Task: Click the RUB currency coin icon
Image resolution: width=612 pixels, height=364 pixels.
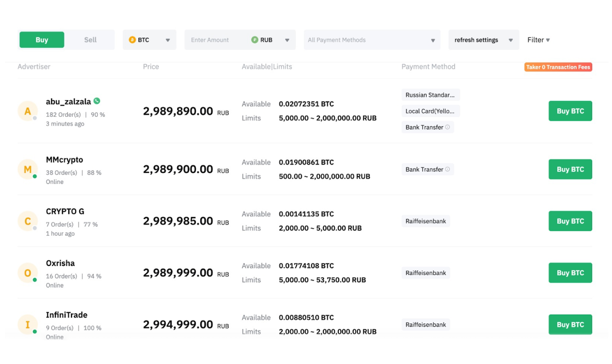Action: pyautogui.click(x=254, y=40)
